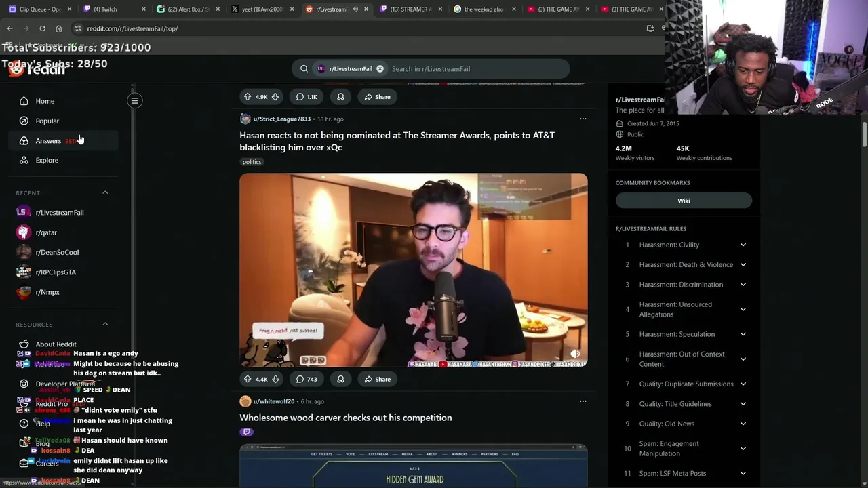Open user Strict_League7833 profile
The height and width of the screenshot is (488, 868).
tap(281, 119)
